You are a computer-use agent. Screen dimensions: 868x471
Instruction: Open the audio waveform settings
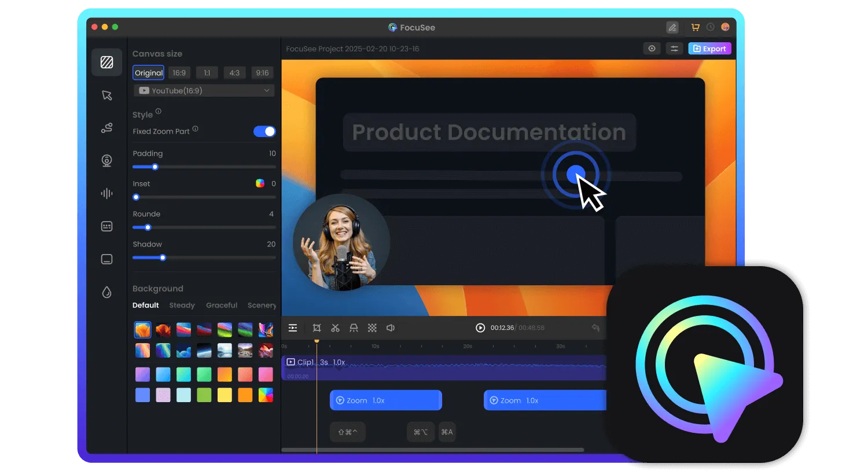(x=107, y=194)
